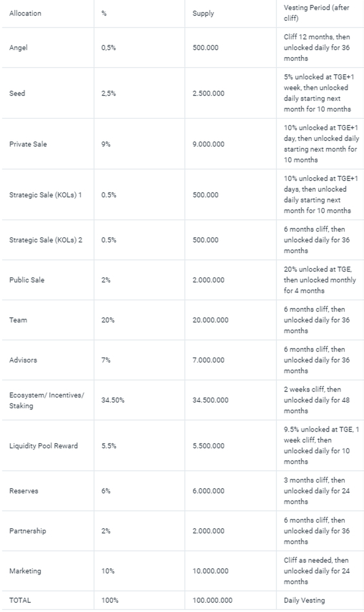Select Marketing supply 10.000.000 cell
The width and height of the screenshot is (364, 612).
tap(211, 571)
